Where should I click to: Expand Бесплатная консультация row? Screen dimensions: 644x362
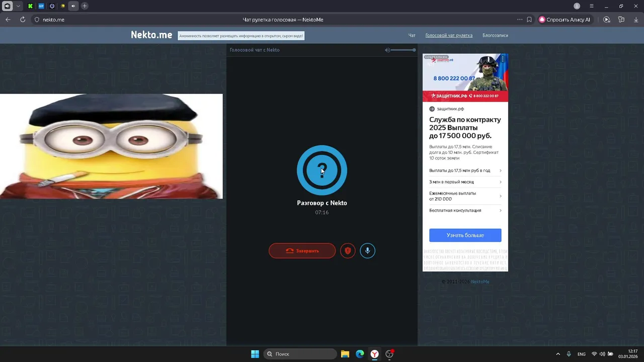[465, 210]
